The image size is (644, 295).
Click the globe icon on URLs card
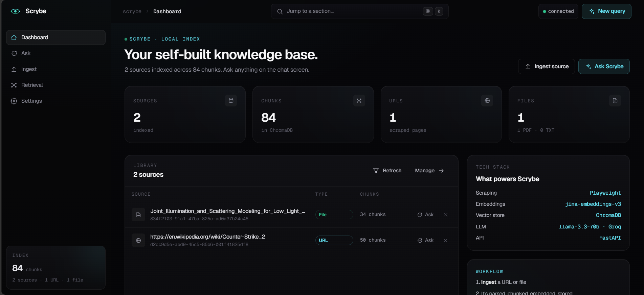(487, 100)
